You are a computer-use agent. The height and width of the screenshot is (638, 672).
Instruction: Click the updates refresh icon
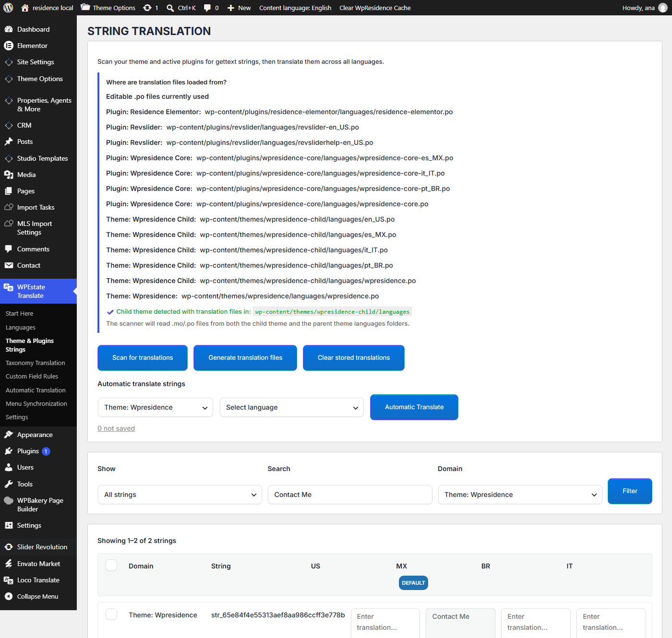pos(147,8)
